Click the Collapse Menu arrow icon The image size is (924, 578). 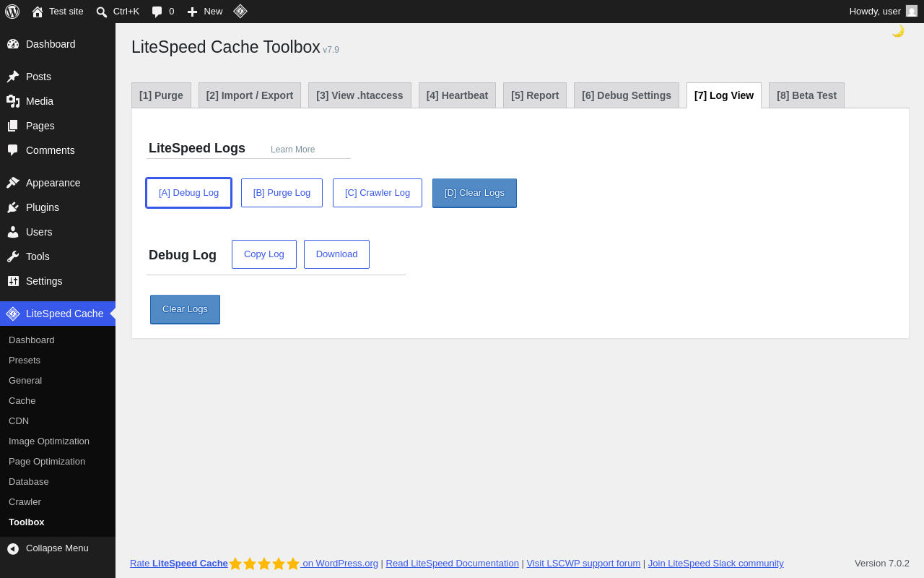(x=13, y=548)
